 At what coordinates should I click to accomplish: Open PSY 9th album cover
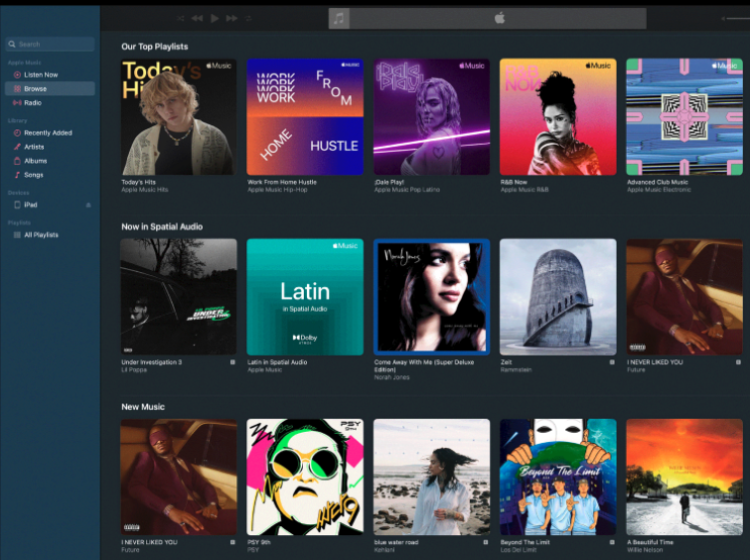[x=305, y=478]
